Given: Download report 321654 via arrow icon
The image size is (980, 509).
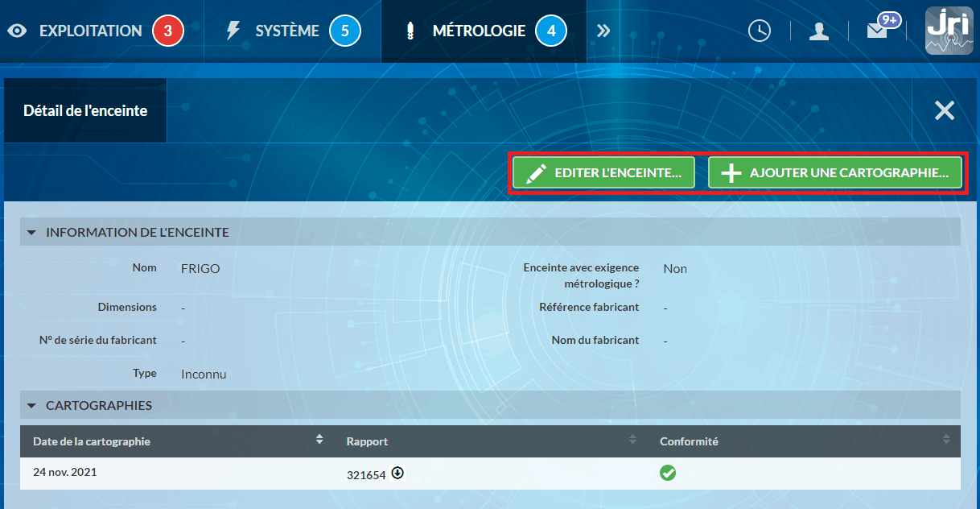Looking at the screenshot, I should click(397, 474).
